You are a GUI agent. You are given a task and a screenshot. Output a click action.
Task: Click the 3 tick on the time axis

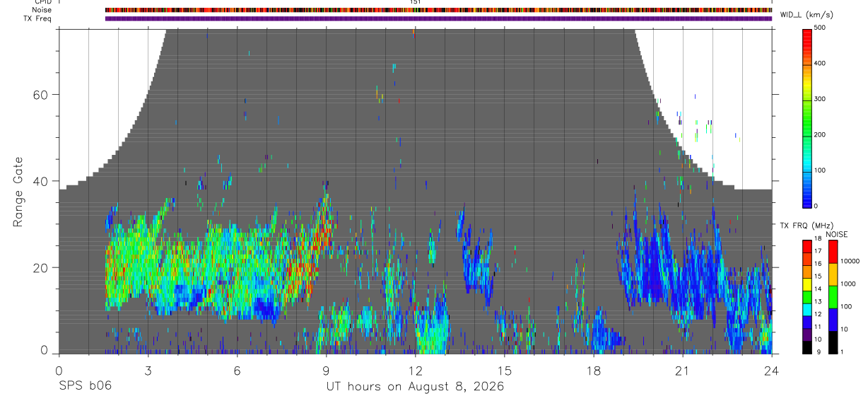coord(148,371)
